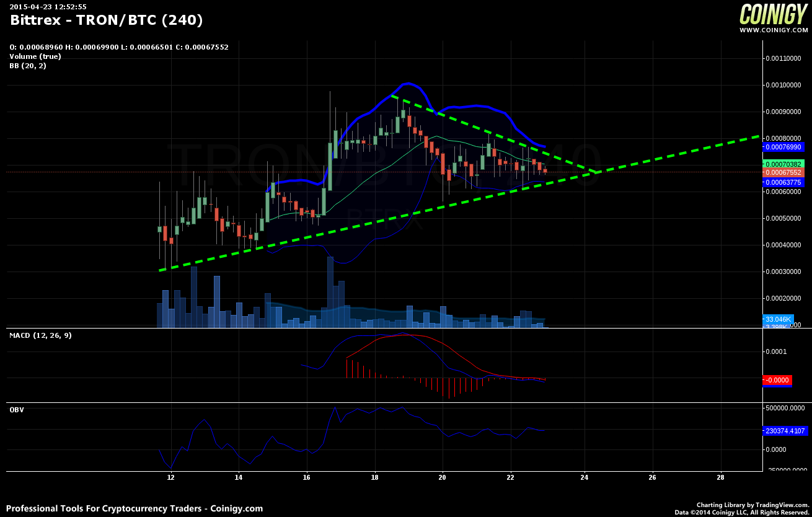Click the date 16 on time axis
Viewport: 812px width, 517px height.
pyautogui.click(x=307, y=478)
